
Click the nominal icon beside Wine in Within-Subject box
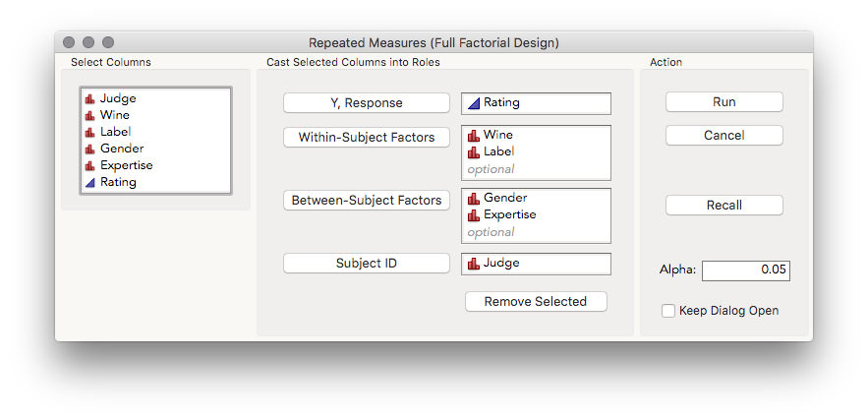click(473, 135)
